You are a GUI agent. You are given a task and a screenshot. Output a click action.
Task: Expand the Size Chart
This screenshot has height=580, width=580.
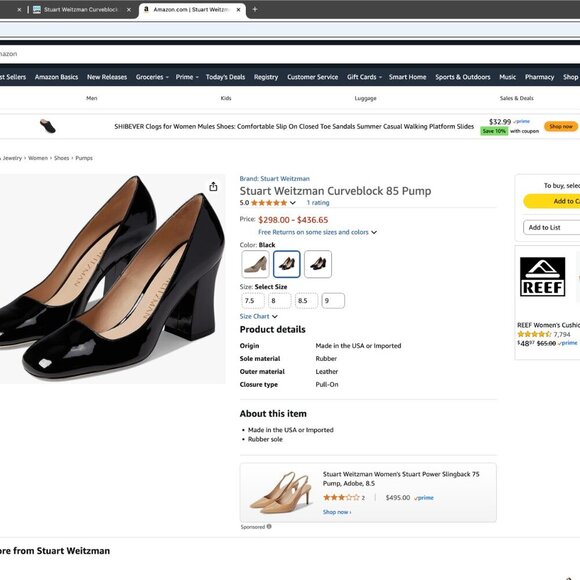tap(258, 316)
